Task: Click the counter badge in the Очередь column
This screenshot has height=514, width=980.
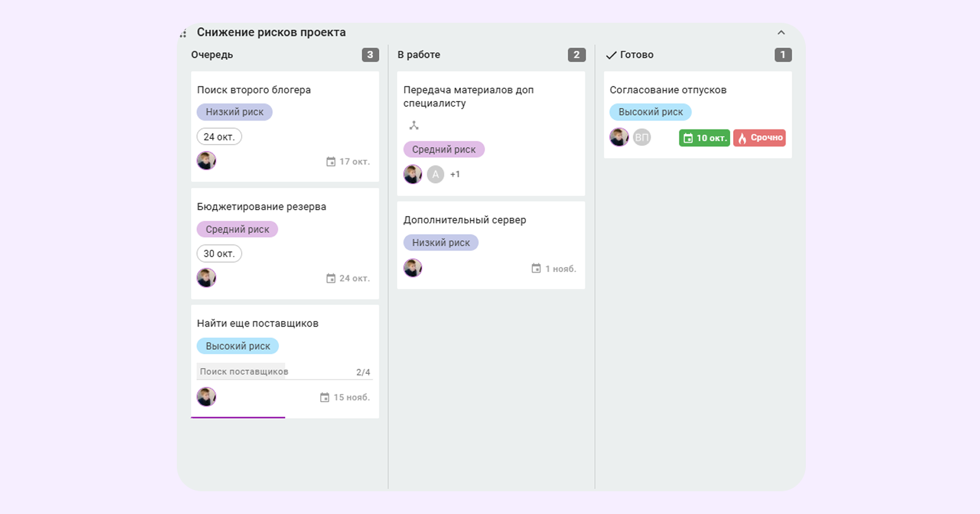Action: coord(370,55)
